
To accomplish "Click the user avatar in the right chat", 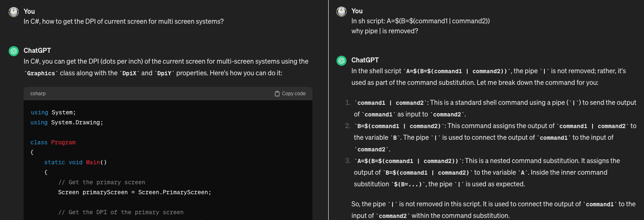I will (x=342, y=12).
